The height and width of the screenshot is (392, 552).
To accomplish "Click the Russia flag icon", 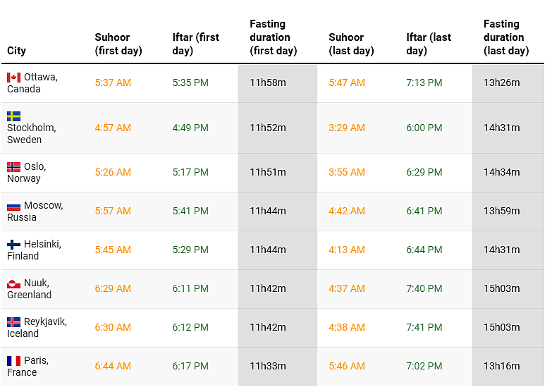I will point(14,206).
